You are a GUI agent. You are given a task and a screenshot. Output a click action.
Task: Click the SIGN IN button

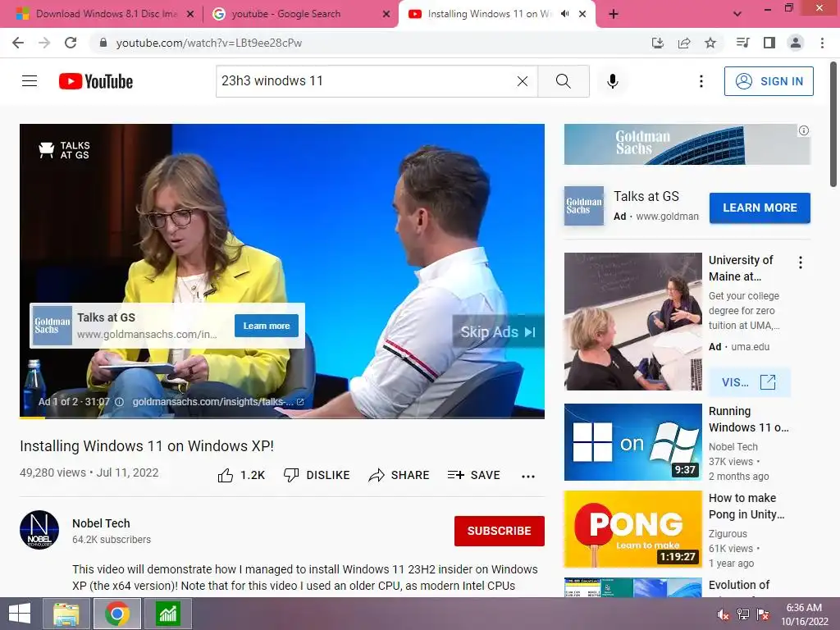coord(769,81)
